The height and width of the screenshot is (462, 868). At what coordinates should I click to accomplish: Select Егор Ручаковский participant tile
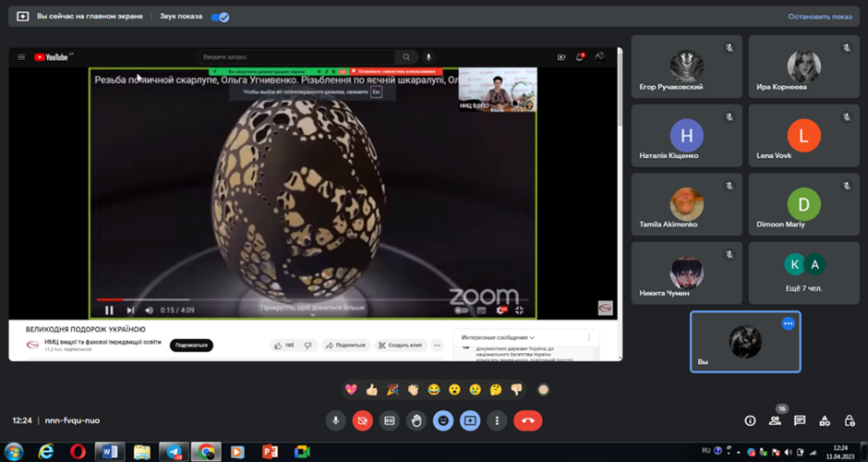click(x=686, y=67)
